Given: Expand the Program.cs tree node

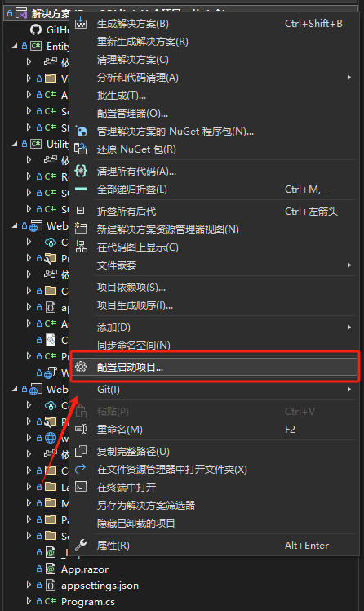Looking at the screenshot, I should pos(29,601).
